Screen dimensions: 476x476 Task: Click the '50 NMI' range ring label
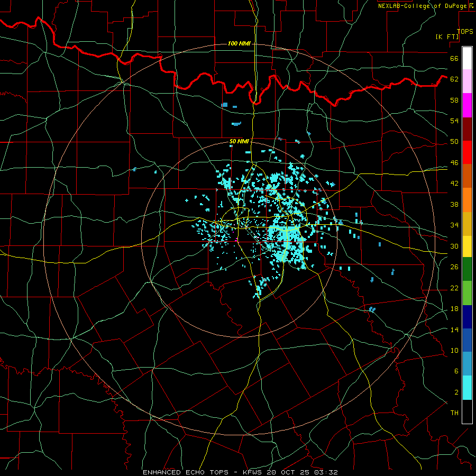239,141
